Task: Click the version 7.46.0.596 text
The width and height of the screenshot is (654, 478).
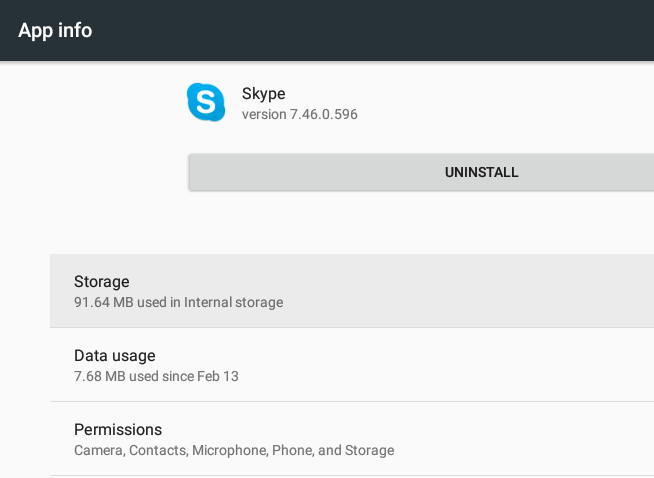Action: [300, 114]
